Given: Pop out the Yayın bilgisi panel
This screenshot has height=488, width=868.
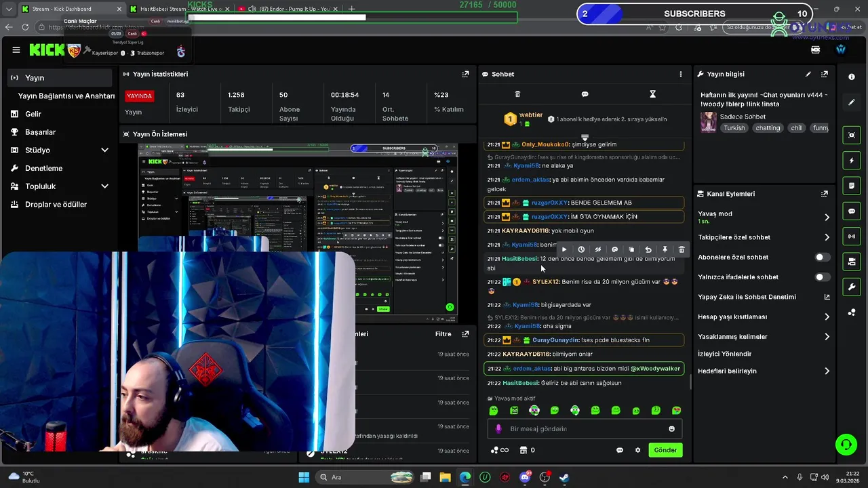Looking at the screenshot, I should point(825,74).
